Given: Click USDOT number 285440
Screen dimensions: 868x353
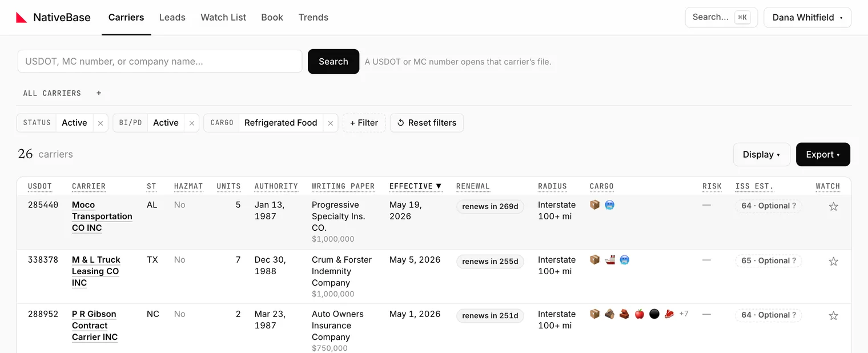Looking at the screenshot, I should click(43, 204).
